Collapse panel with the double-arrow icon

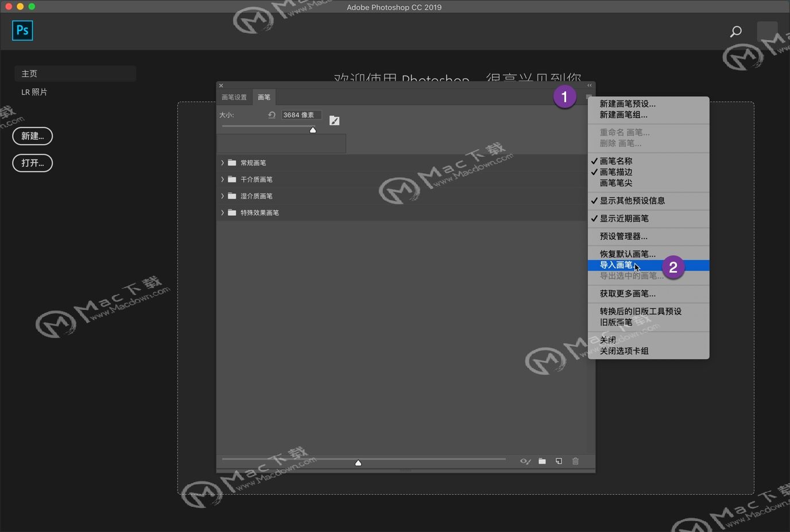pos(589,86)
